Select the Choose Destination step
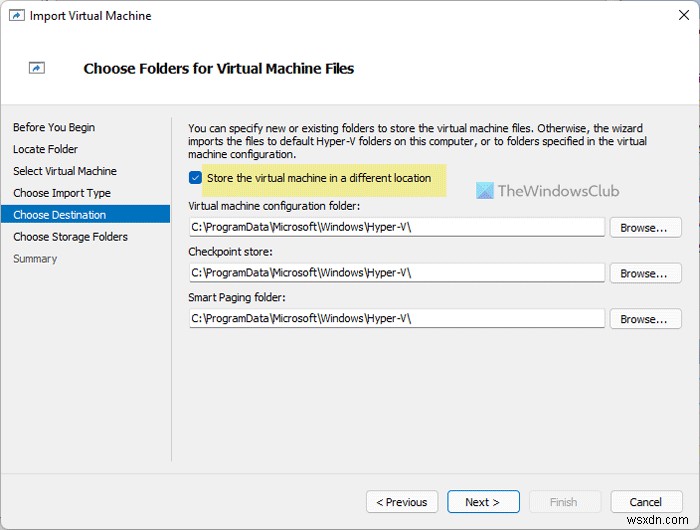700x530 pixels. 85,214
